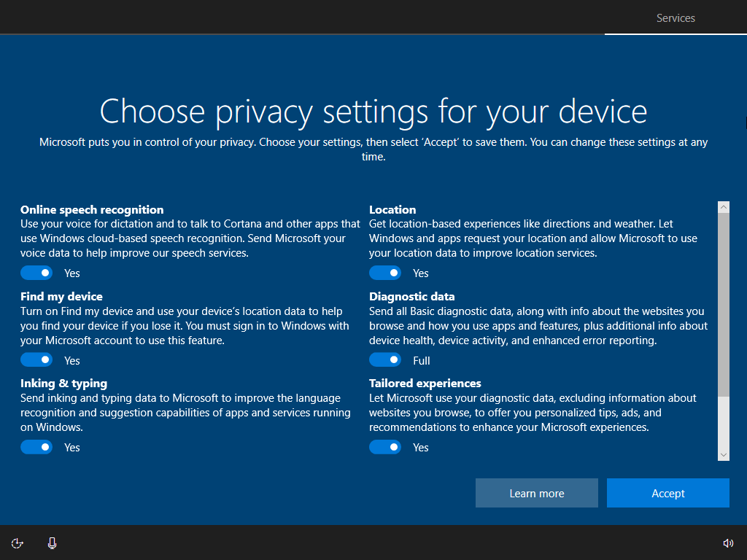Turn off Online speech recognition toggle

[36, 273]
